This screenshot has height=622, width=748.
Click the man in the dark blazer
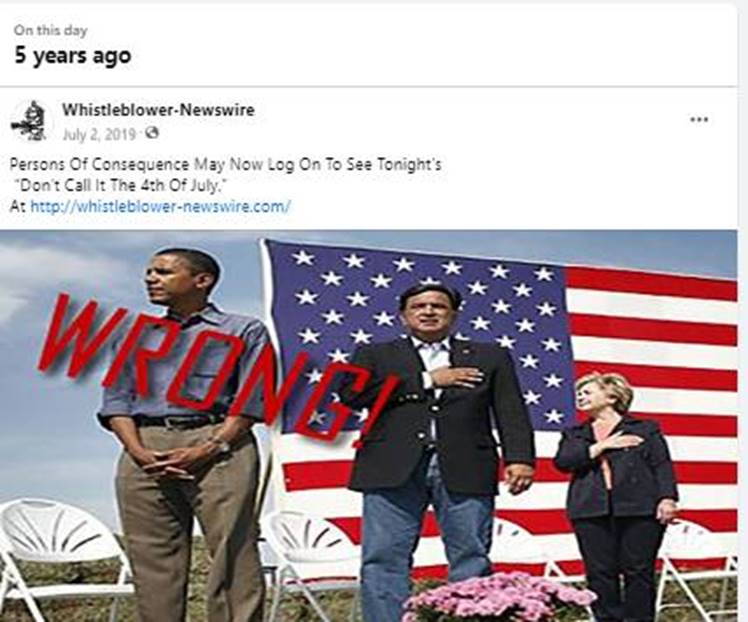click(x=441, y=444)
